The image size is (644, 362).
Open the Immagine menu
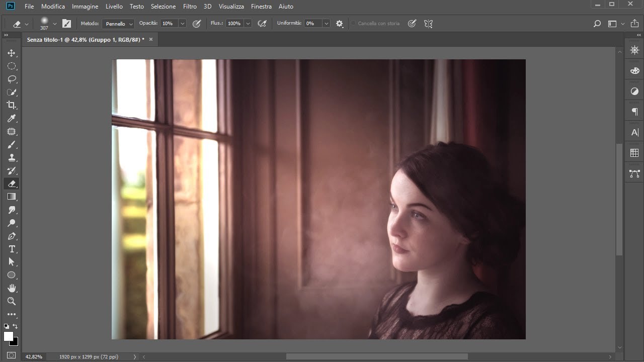(85, 7)
